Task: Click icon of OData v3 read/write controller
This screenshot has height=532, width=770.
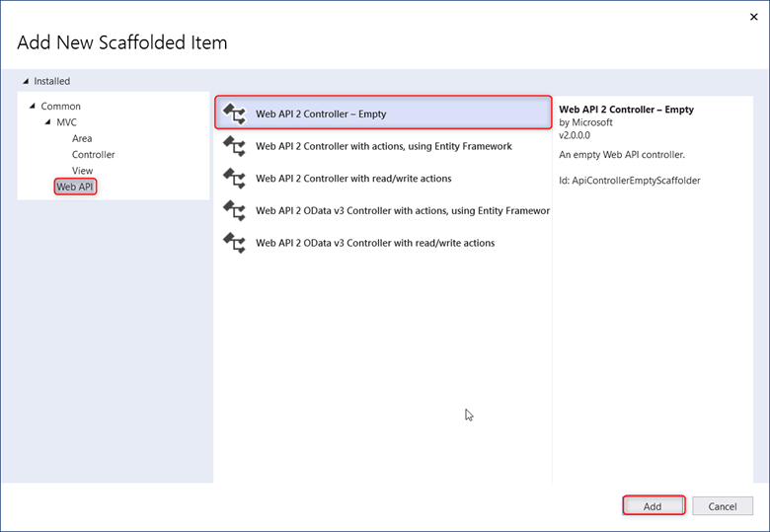Action: [234, 243]
